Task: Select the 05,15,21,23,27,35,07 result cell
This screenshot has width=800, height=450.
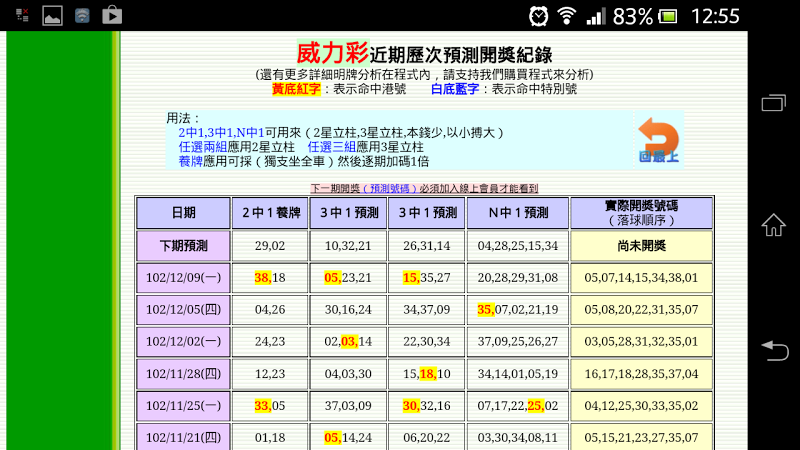Action: click(641, 437)
